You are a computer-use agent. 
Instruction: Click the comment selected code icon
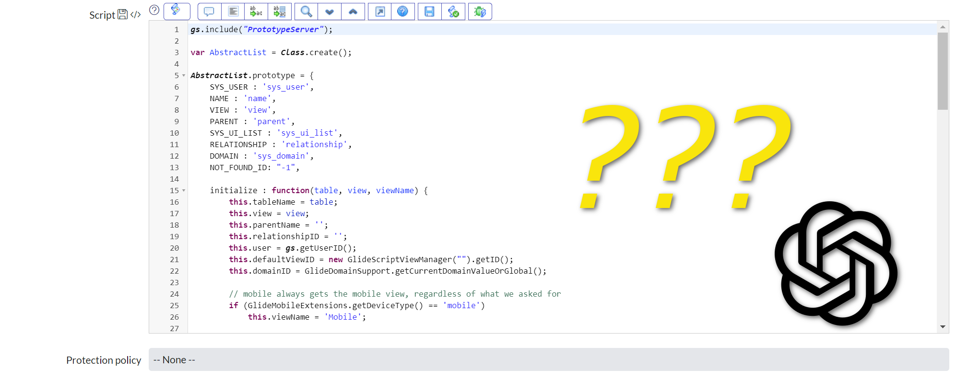(209, 12)
